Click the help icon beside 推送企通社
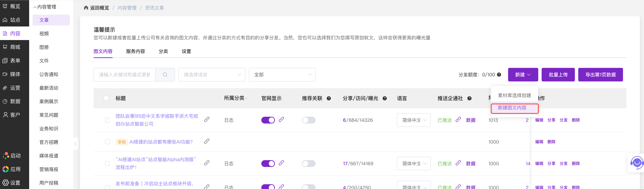Screen dimensions: 644x189 pos(469,98)
